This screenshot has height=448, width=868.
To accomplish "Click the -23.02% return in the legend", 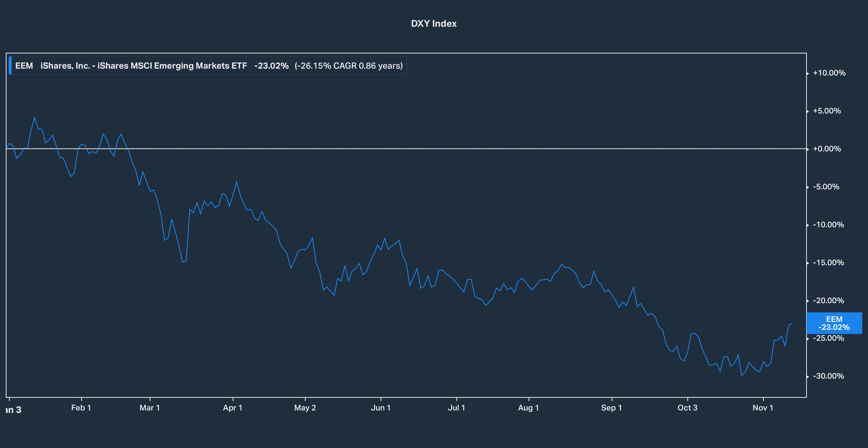I will pos(271,66).
